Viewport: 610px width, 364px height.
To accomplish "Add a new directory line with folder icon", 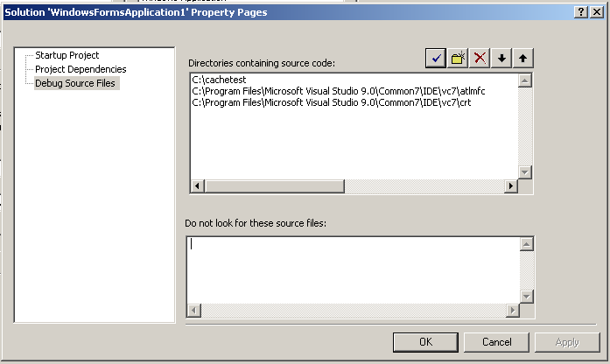I will click(458, 59).
